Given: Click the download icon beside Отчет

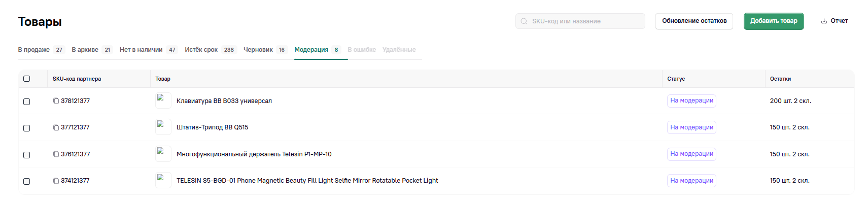Looking at the screenshot, I should [824, 21].
